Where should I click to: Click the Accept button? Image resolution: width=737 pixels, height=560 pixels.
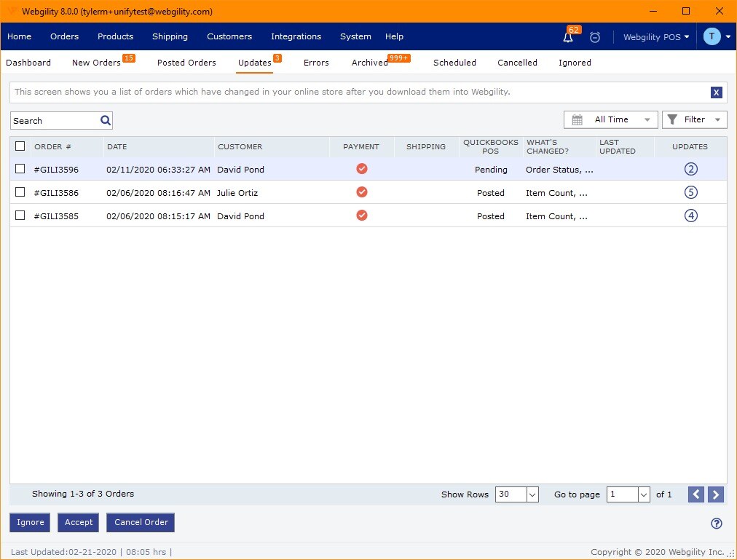(x=79, y=522)
